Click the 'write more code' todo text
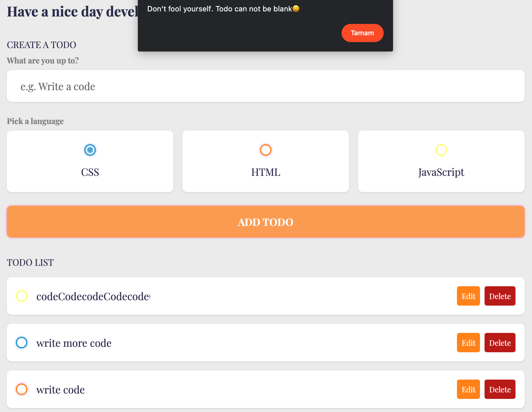Image resolution: width=532 pixels, height=412 pixels. tap(74, 343)
